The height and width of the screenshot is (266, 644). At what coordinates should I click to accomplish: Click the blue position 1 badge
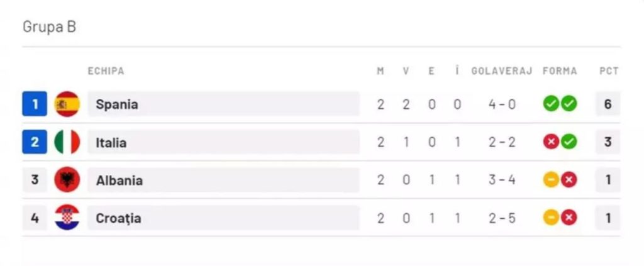(x=35, y=104)
